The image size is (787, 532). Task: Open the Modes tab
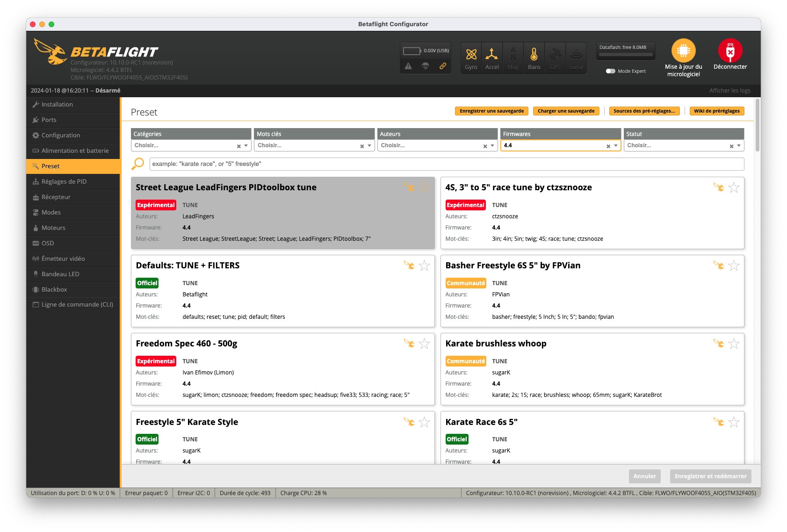73,213
